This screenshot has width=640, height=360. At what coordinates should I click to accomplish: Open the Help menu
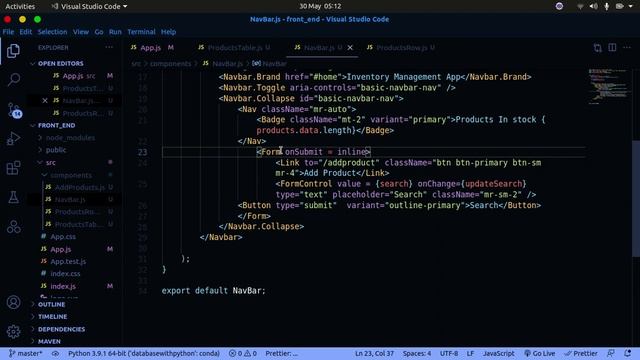tap(168, 32)
